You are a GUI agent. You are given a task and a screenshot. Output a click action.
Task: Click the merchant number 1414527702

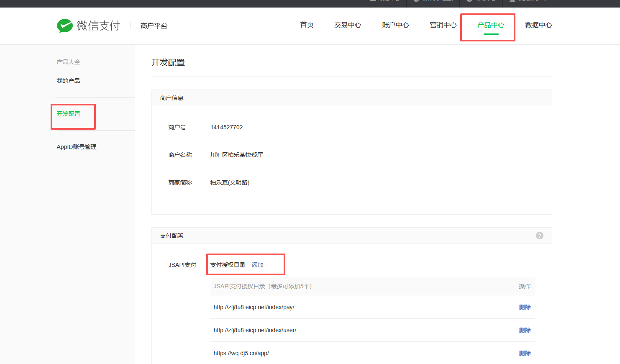[226, 127]
